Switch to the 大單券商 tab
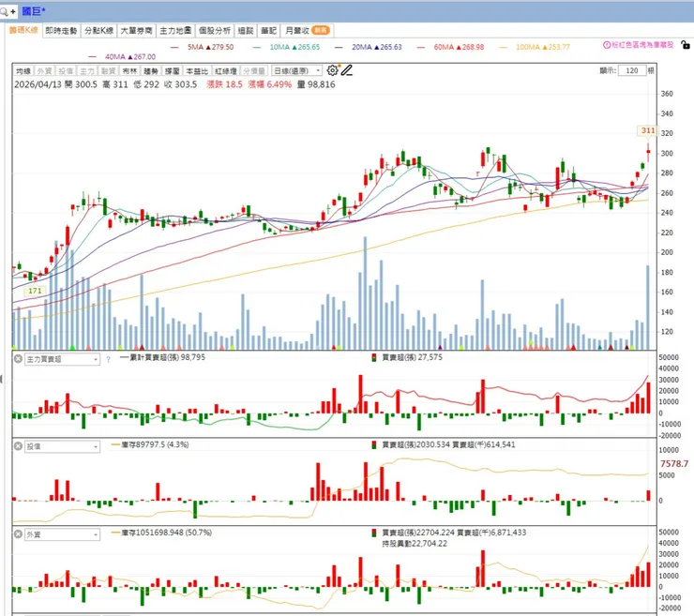Screen dimensions: 694x616 click(136, 31)
